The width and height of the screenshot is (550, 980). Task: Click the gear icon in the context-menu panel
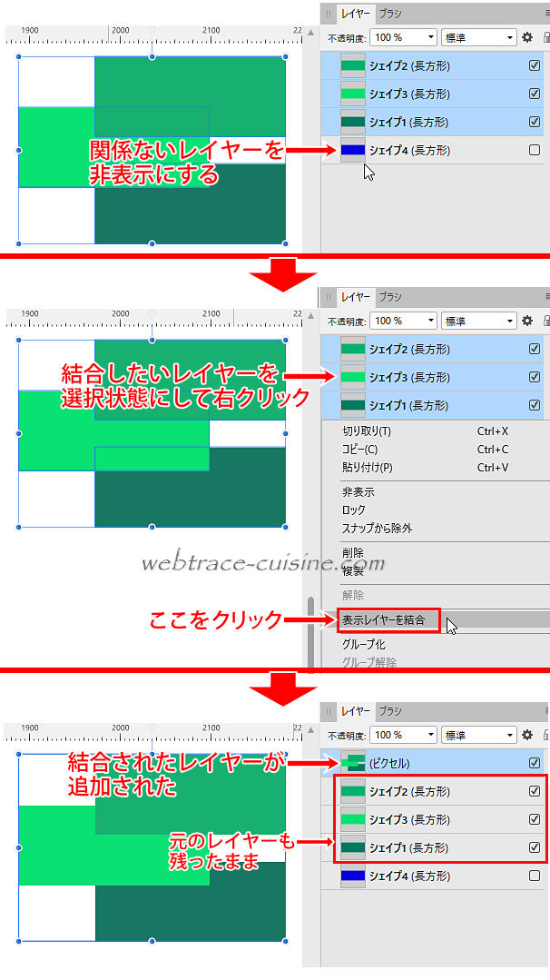526,321
